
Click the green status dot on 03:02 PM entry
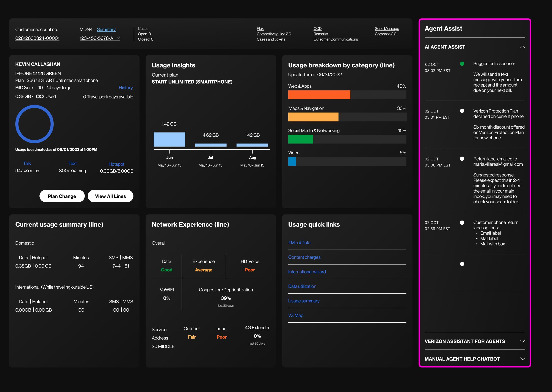point(462,64)
